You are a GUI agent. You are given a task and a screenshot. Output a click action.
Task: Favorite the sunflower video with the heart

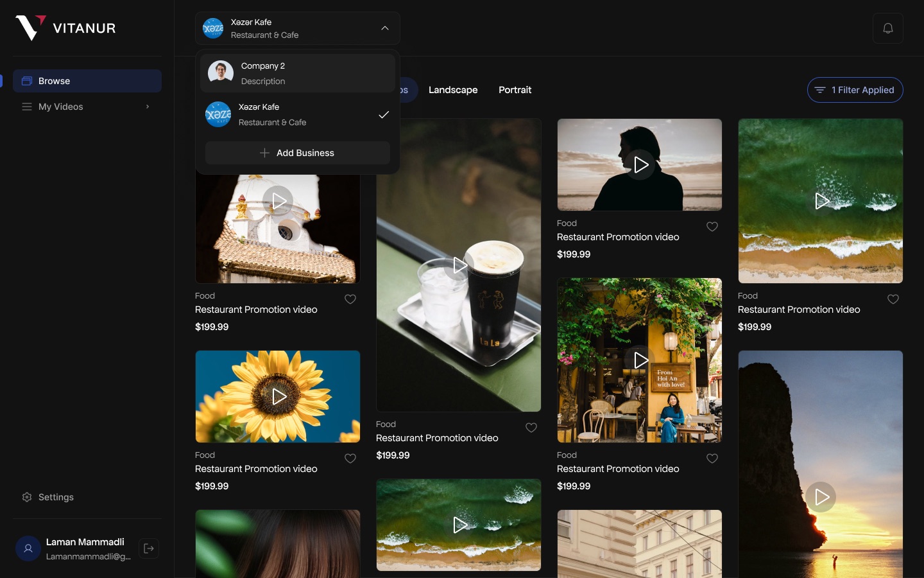pos(350,459)
